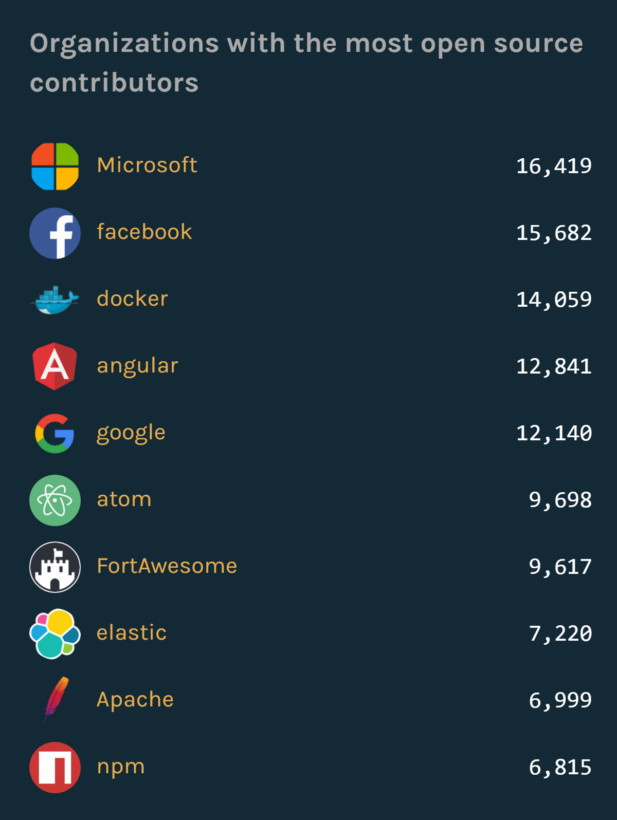Open the npm organization link
Screen dimensions: 617x820
[x=121, y=767]
